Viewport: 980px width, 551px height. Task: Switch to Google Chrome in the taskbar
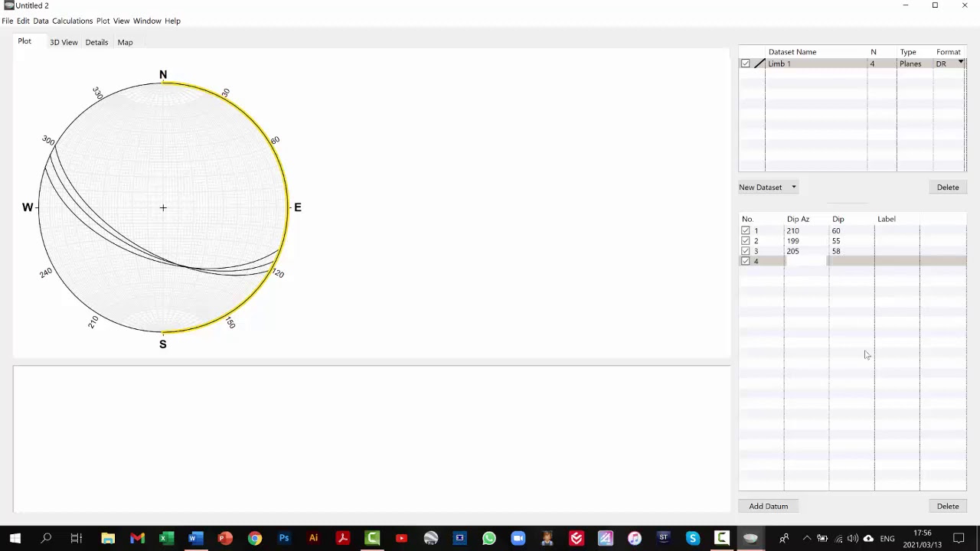click(254, 539)
